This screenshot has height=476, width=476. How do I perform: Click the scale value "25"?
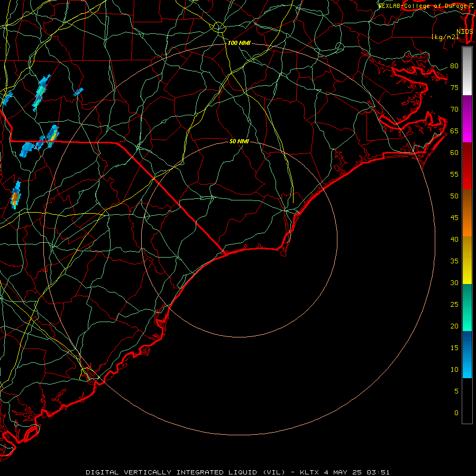[x=454, y=304]
